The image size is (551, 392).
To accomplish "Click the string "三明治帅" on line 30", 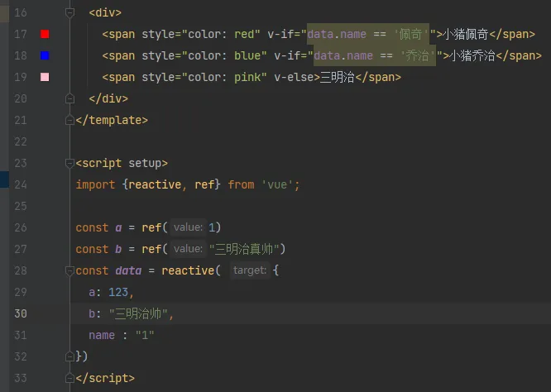I will tap(138, 313).
